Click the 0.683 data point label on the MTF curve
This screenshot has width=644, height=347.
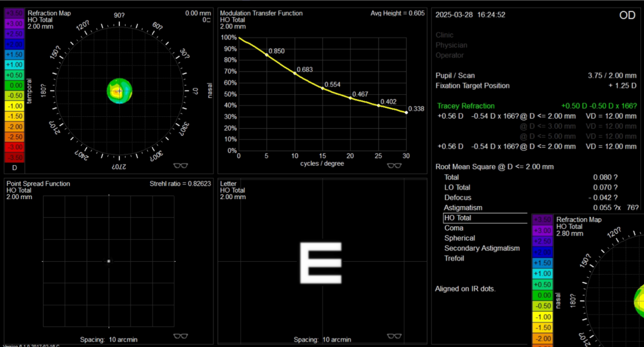tap(305, 70)
